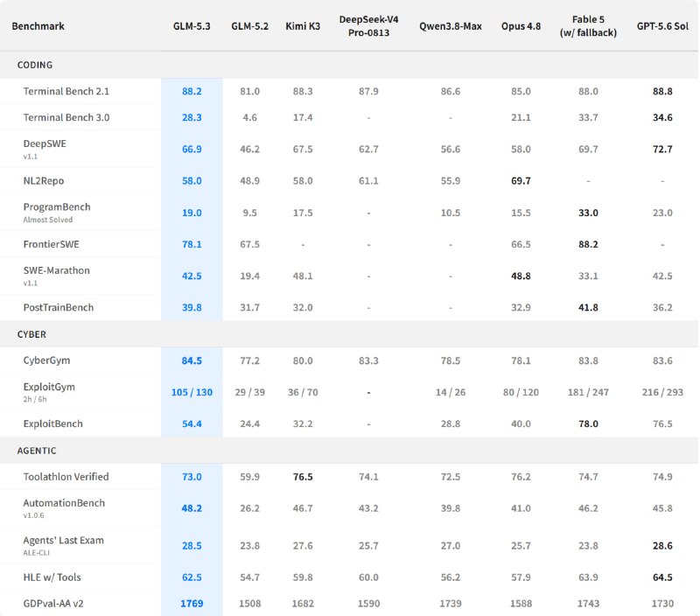Click the GDPval-AA v2 benchmark name
Image resolution: width=700 pixels, height=616 pixels.
53,604
